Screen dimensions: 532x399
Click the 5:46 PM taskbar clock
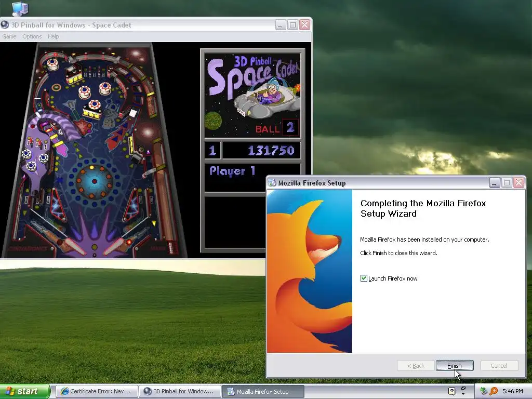[512, 391]
